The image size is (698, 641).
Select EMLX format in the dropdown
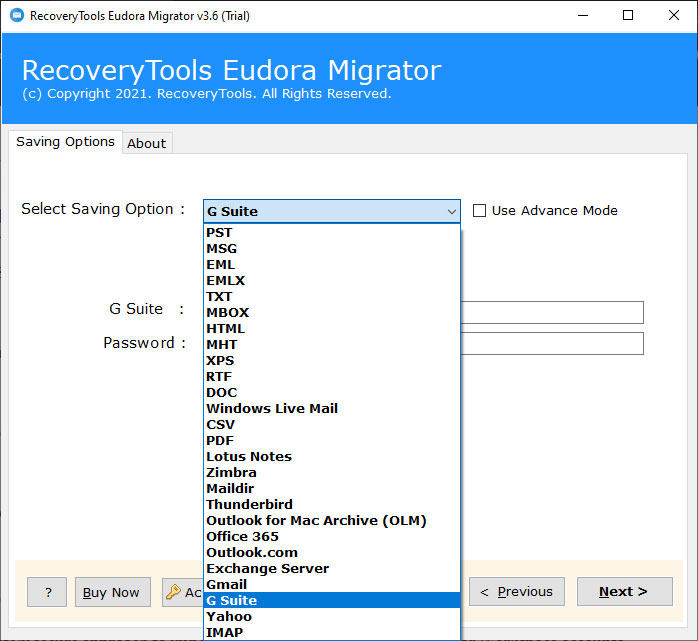(332, 280)
